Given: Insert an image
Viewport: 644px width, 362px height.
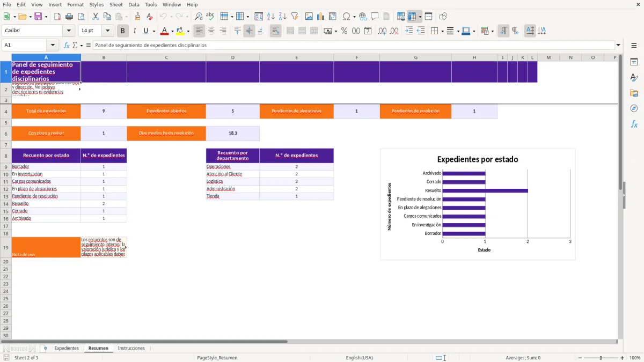Looking at the screenshot, I should [x=309, y=17].
